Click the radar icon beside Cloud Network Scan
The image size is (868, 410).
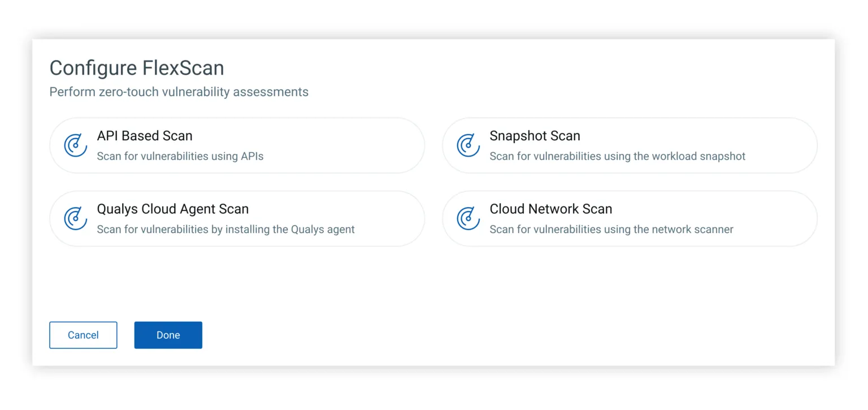tap(468, 218)
